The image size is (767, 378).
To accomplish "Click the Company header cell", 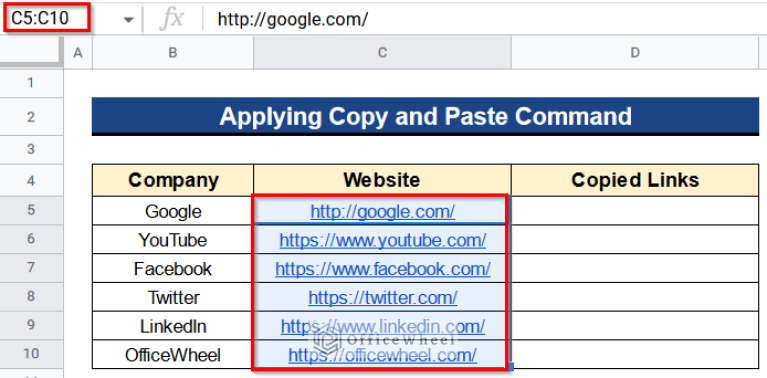I will pyautogui.click(x=173, y=180).
